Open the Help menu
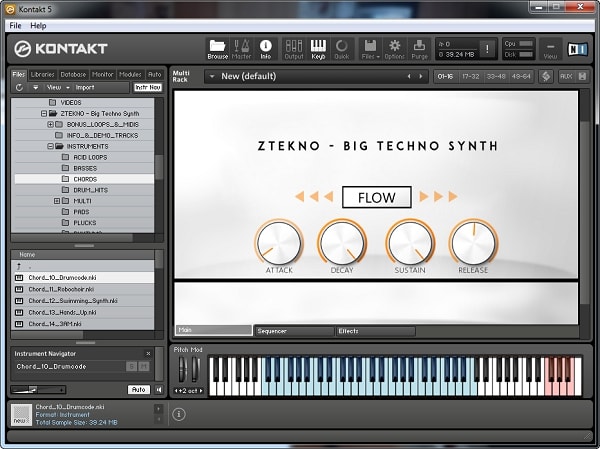Image resolution: width=600 pixels, height=449 pixels. 38,25
